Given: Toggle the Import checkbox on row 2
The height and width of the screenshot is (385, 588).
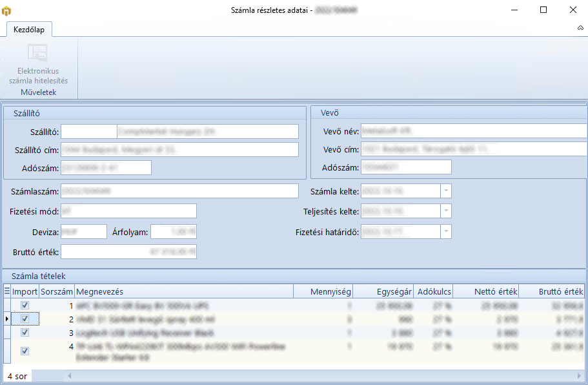Looking at the screenshot, I should tap(25, 318).
